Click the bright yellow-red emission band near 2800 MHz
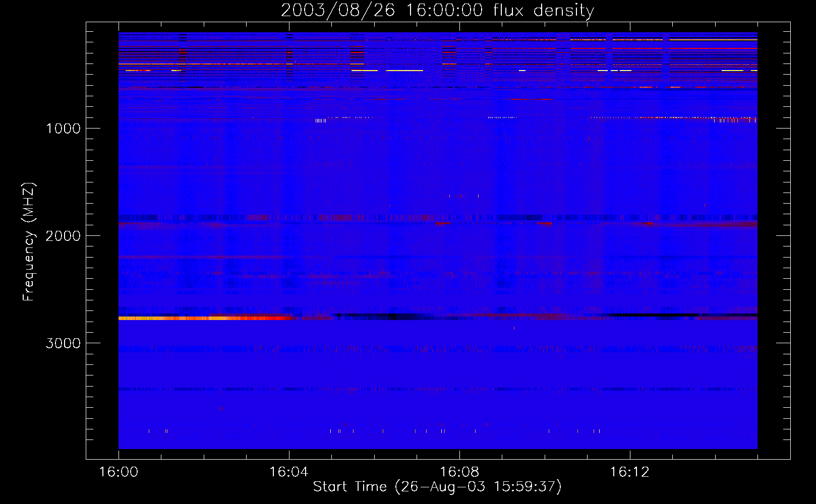Viewport: 816px width, 504px height. [x=205, y=318]
